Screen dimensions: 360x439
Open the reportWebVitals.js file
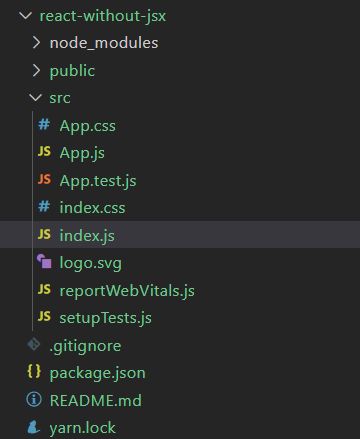click(x=127, y=291)
